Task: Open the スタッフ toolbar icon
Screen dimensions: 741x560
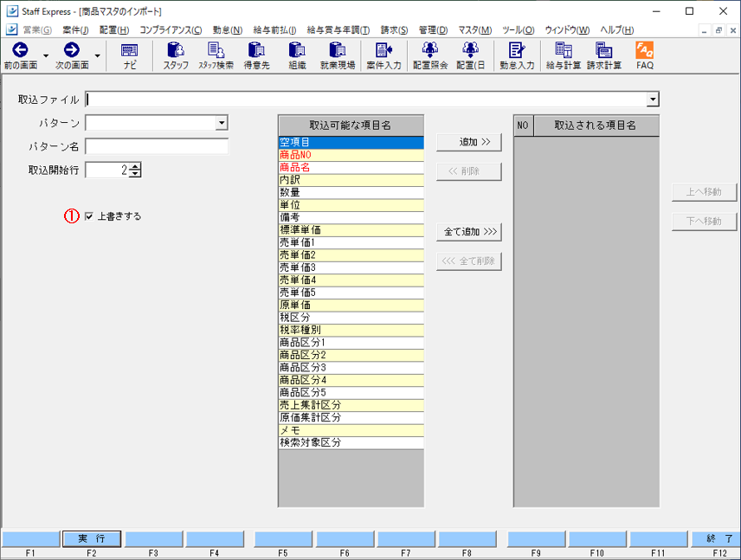Action: [176, 52]
